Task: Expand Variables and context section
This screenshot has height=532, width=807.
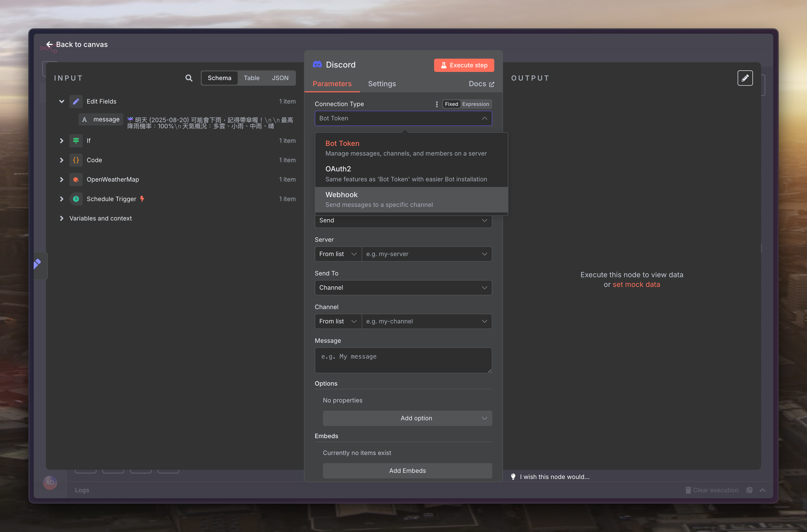Action: tap(61, 218)
